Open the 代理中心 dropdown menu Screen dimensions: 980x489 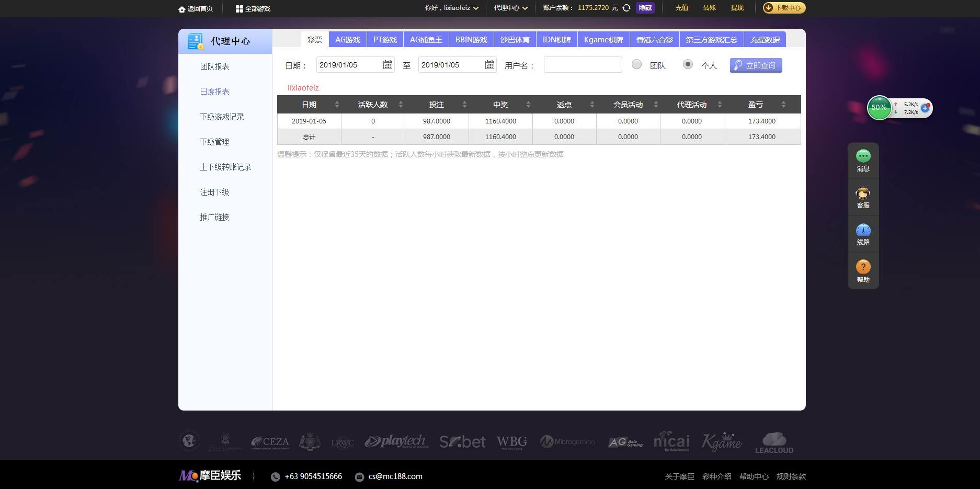point(510,8)
